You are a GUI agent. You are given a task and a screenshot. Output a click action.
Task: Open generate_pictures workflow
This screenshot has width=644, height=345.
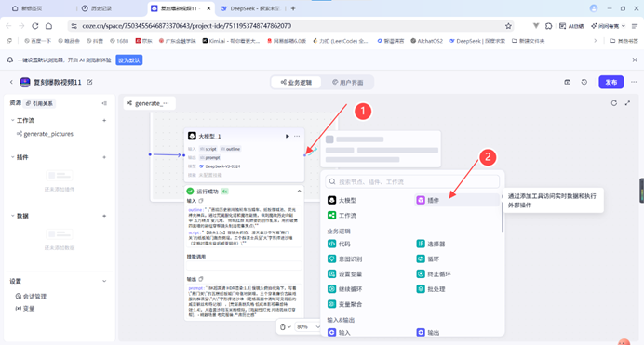(x=45, y=134)
